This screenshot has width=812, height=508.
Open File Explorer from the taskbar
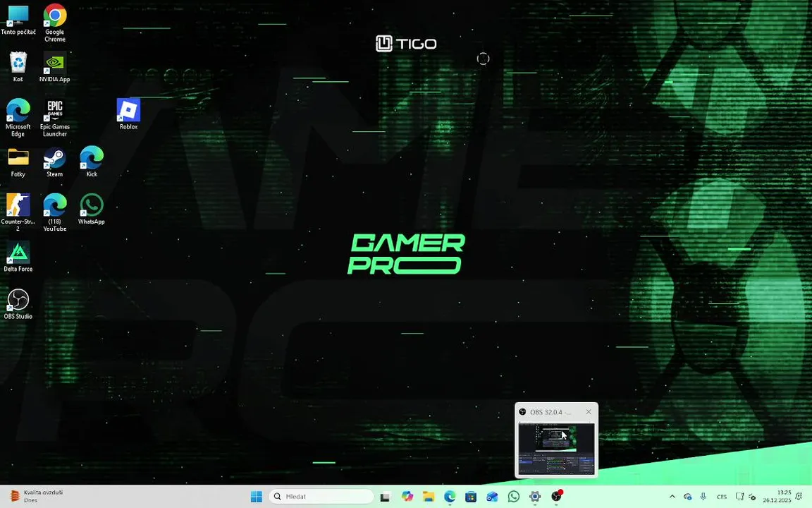click(x=429, y=497)
